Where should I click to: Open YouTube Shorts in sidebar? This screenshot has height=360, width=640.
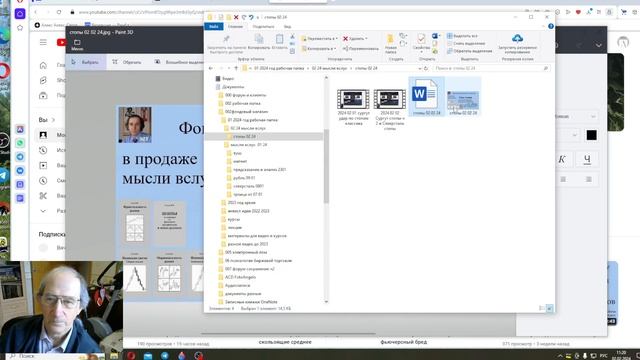pyautogui.click(x=43, y=80)
